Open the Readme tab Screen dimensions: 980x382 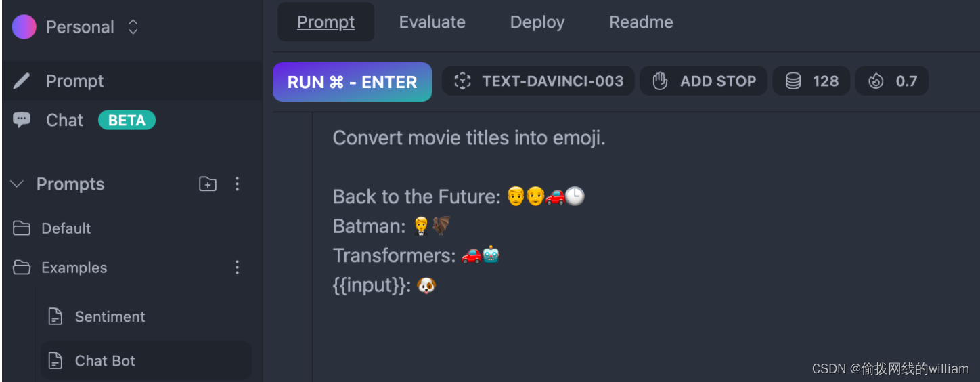click(x=641, y=22)
